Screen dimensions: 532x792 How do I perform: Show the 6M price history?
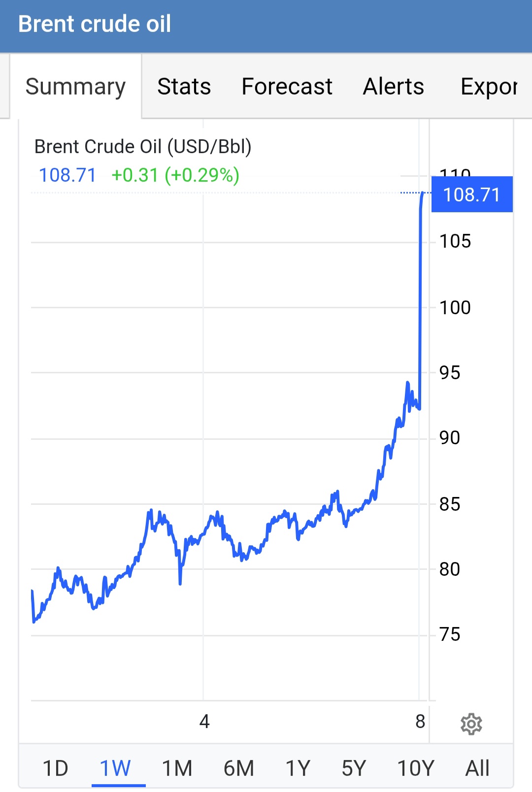pos(238,768)
